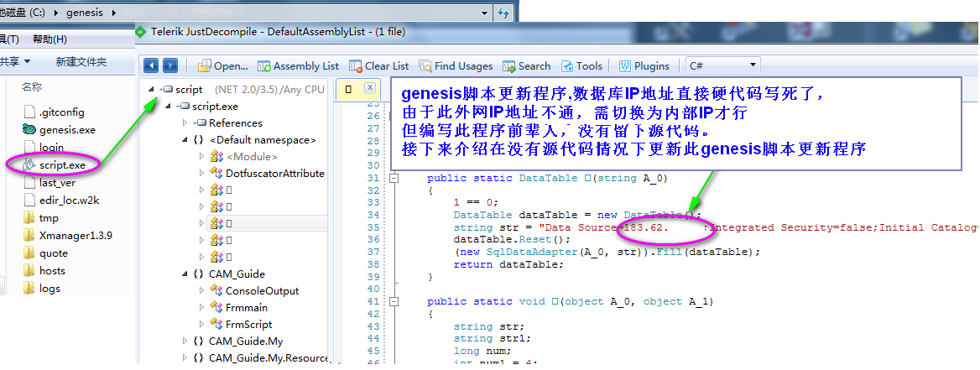
Task: Select last_ver file in Explorer
Action: coord(56,183)
